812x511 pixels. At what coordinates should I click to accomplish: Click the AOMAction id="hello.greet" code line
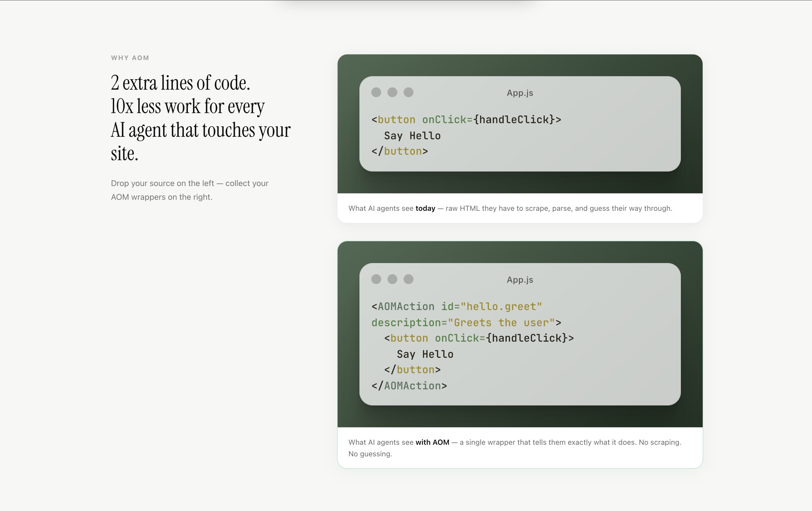pos(457,307)
